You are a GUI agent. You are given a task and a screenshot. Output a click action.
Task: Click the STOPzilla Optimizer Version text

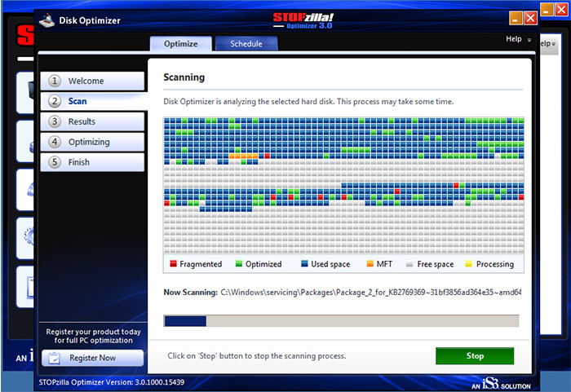click(x=112, y=382)
